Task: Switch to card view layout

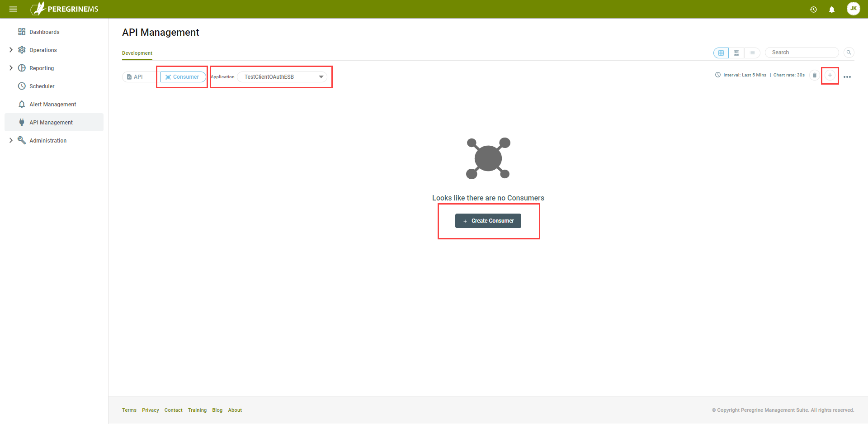Action: coord(736,53)
